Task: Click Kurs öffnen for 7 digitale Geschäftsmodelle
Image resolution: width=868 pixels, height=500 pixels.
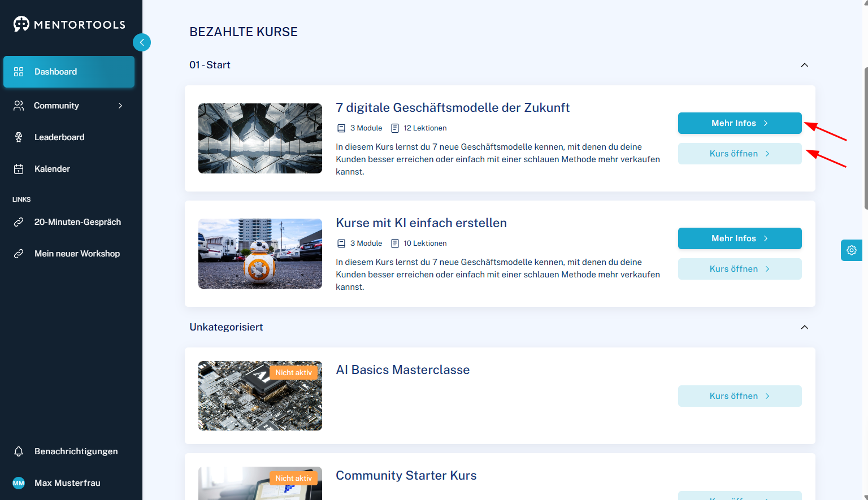Action: [740, 154]
